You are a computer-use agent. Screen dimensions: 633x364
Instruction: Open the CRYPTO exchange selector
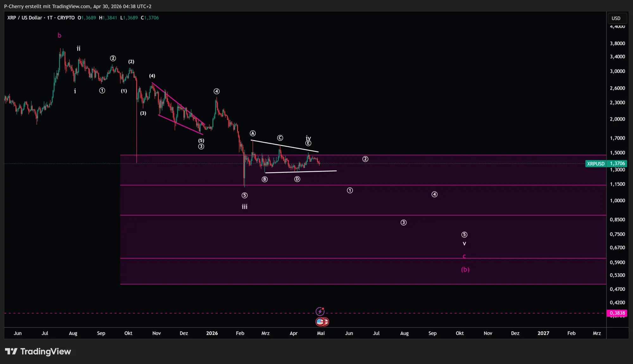point(66,18)
